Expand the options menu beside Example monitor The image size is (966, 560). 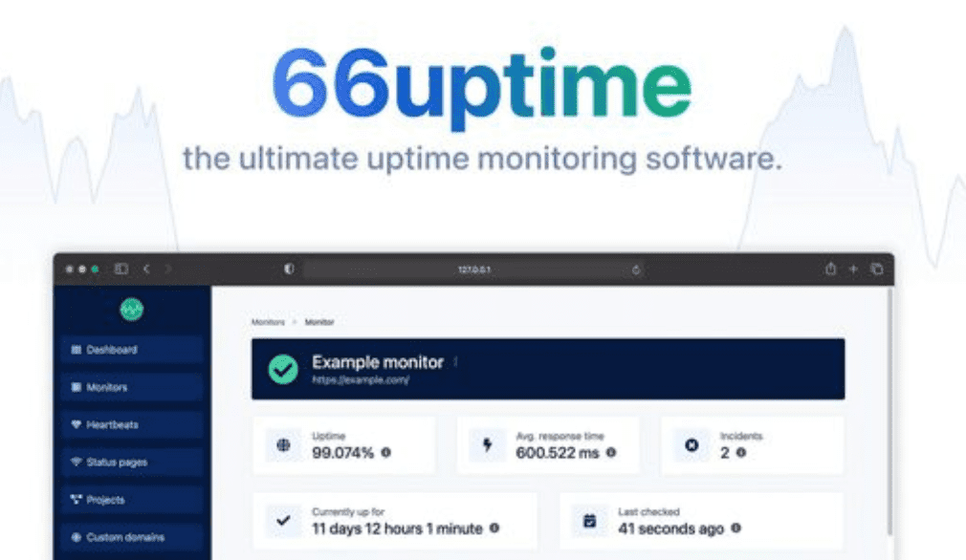455,362
